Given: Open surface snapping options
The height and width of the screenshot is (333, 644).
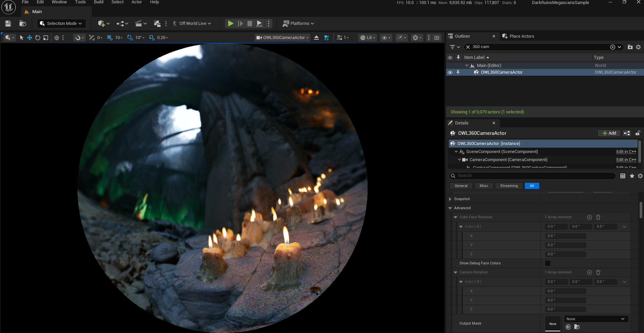Looking at the screenshot, I should (x=79, y=38).
